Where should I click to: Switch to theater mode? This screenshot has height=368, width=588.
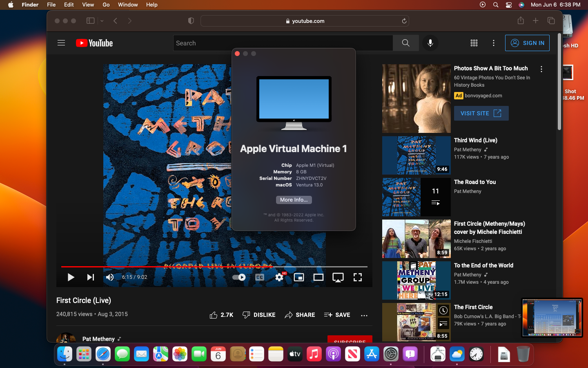318,277
